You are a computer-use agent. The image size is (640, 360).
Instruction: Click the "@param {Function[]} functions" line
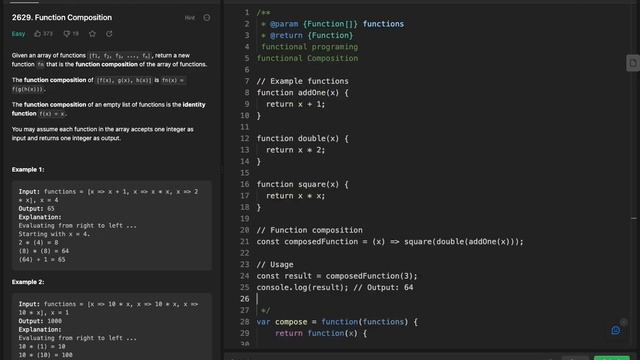coord(332,24)
